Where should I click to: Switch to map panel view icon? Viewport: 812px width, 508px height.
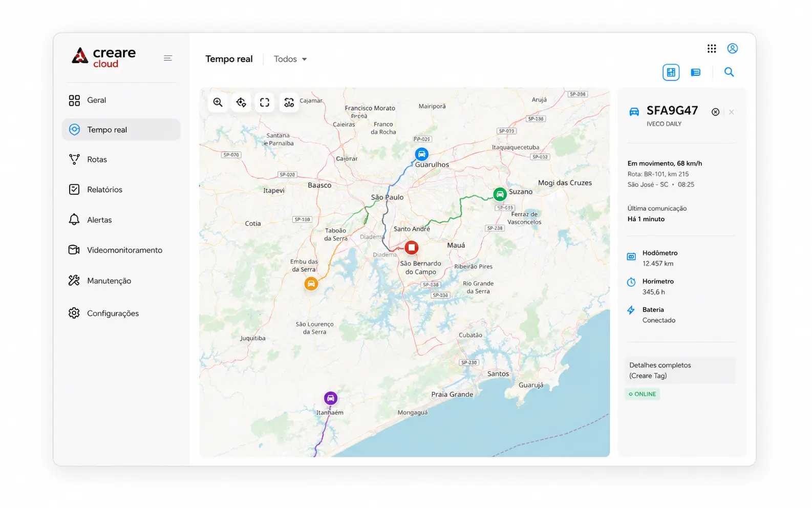671,72
